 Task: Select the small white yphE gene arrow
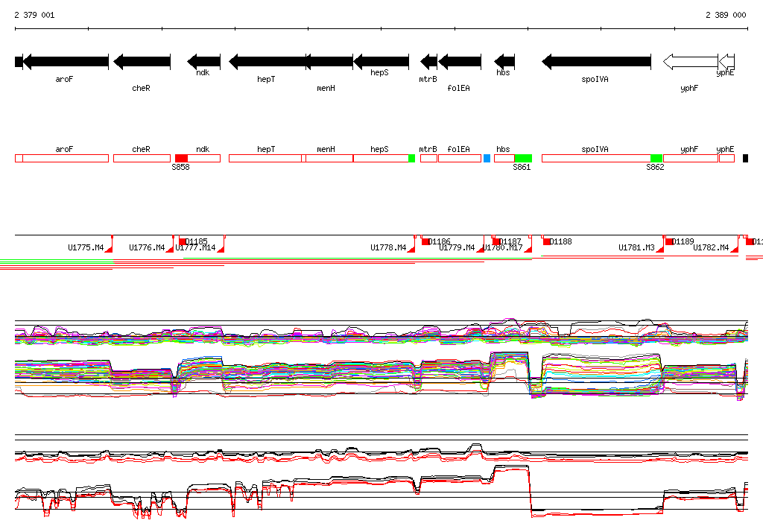coord(726,61)
